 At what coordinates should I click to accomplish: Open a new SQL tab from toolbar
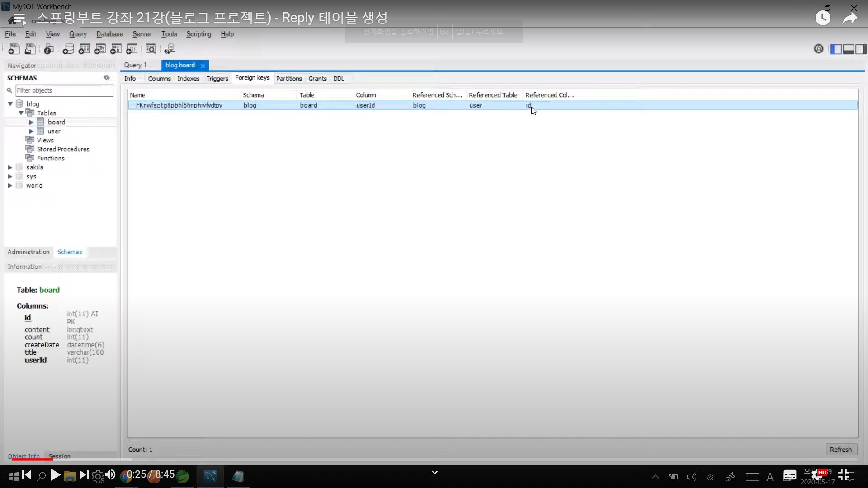click(14, 49)
